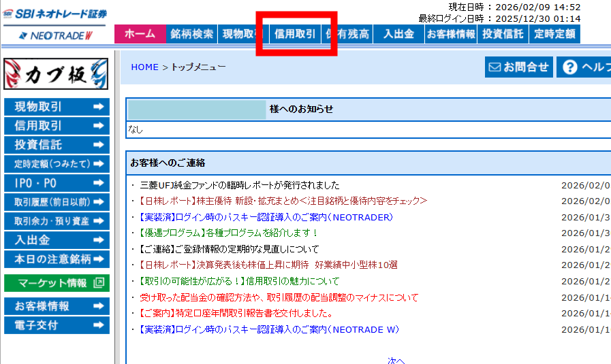Click the arrow icon on sidebar お客様情報
This screenshot has height=364, width=611.
[99, 306]
